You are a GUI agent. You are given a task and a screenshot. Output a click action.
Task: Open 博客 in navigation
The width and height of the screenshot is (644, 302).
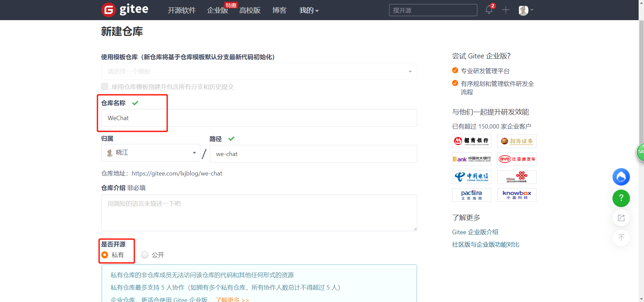[x=279, y=10]
